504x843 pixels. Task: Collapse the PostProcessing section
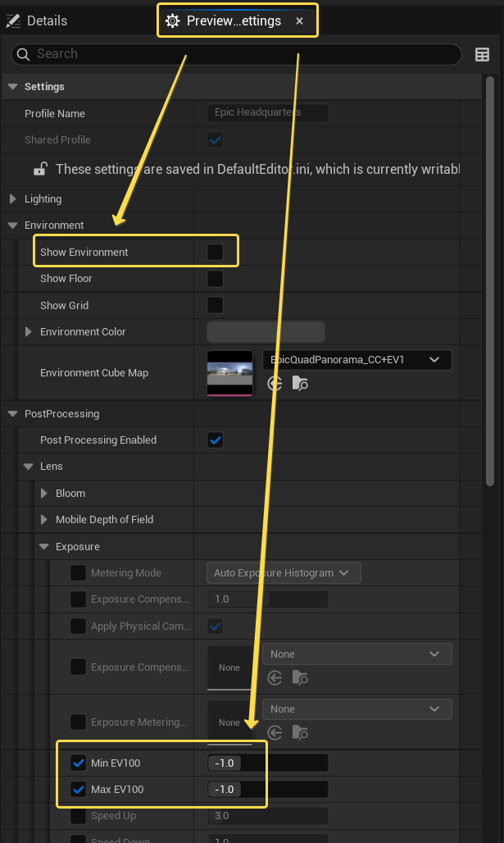[13, 414]
